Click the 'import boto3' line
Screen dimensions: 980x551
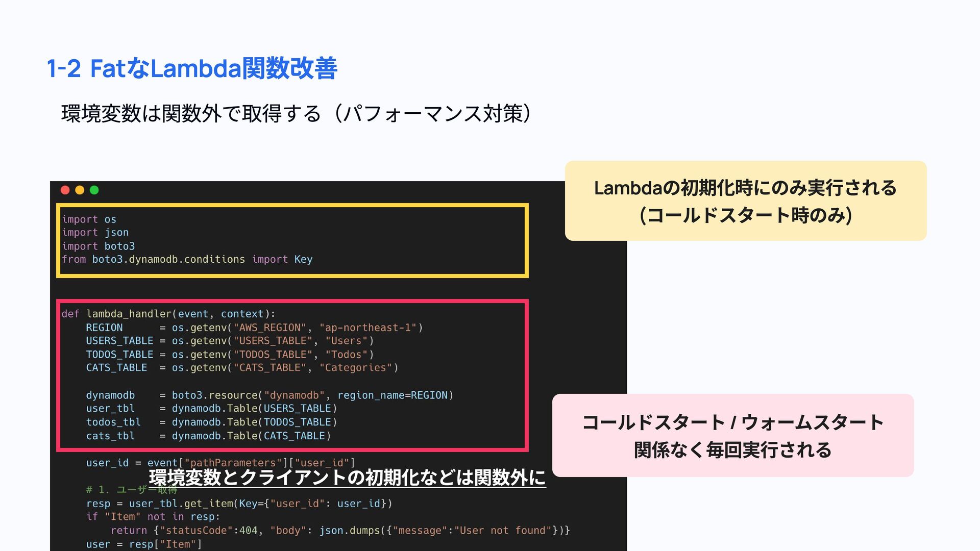[99, 246]
